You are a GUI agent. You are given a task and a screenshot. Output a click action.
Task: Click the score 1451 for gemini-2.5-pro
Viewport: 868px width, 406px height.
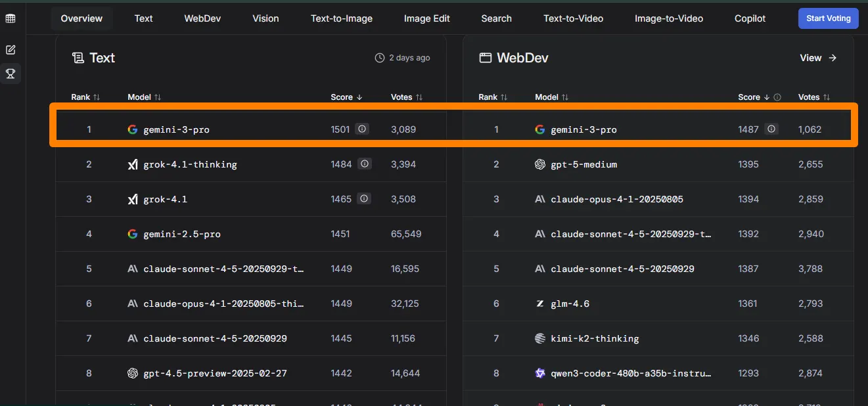tap(340, 234)
